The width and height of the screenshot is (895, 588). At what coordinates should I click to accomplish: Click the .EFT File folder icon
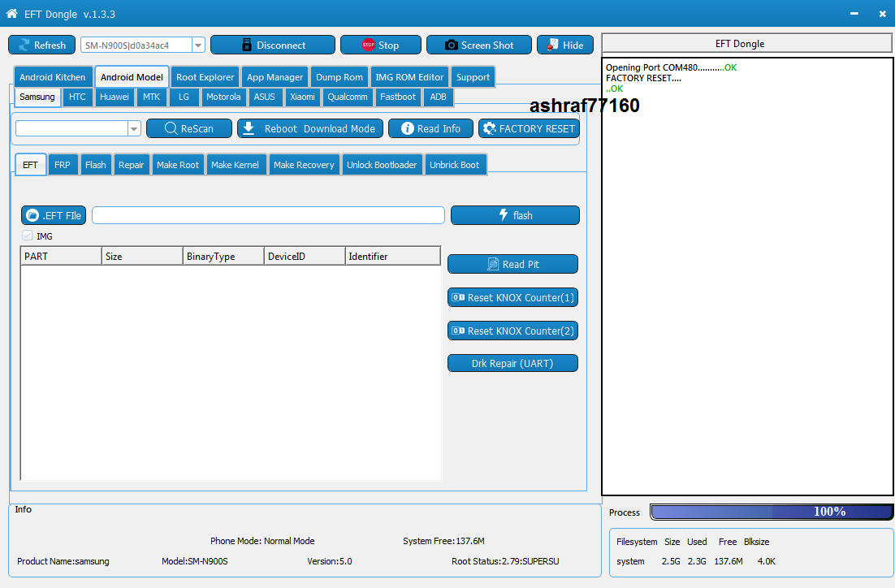coord(32,215)
